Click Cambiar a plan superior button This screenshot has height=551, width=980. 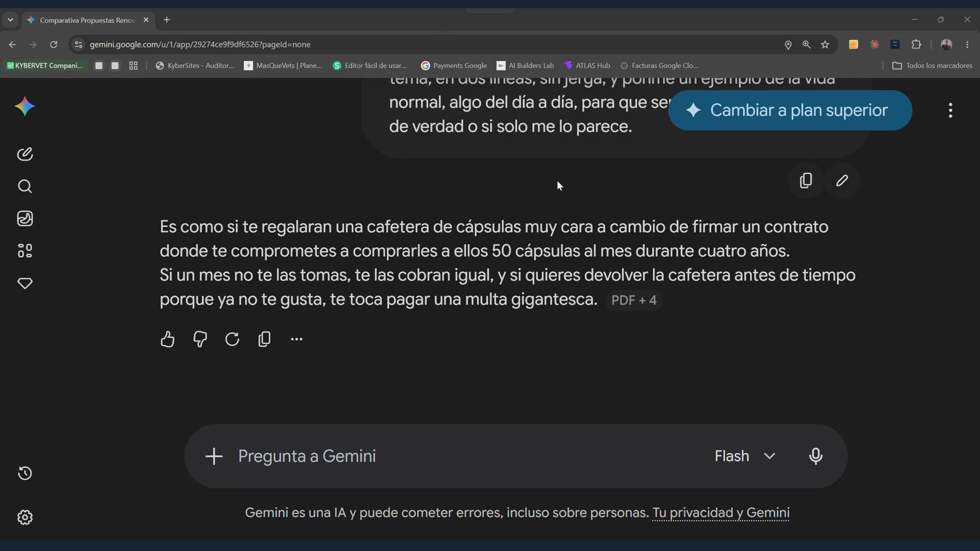tap(790, 110)
